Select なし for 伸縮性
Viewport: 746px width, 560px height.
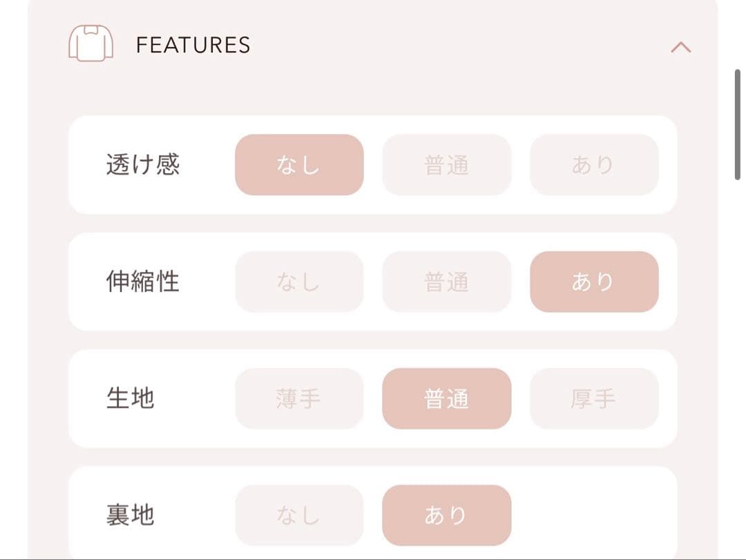pos(299,281)
